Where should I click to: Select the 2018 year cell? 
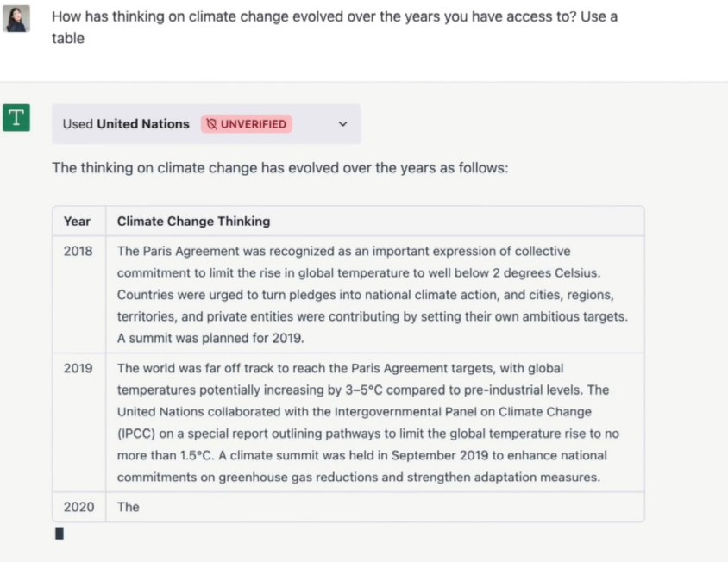(78, 251)
